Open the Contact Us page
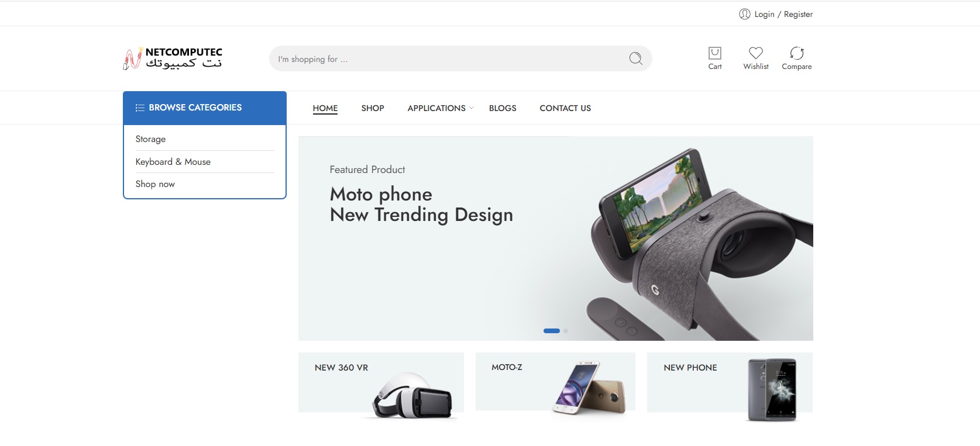Viewport: 980px width, 446px height. [x=565, y=108]
